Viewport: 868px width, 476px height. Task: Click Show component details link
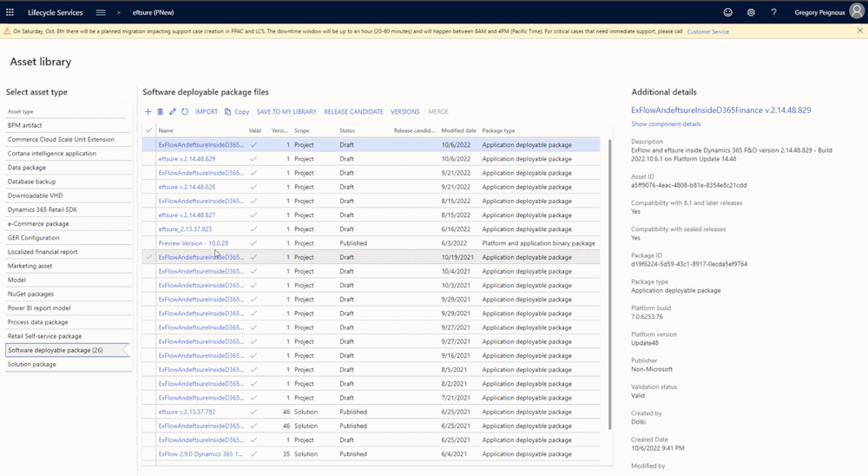tap(666, 124)
